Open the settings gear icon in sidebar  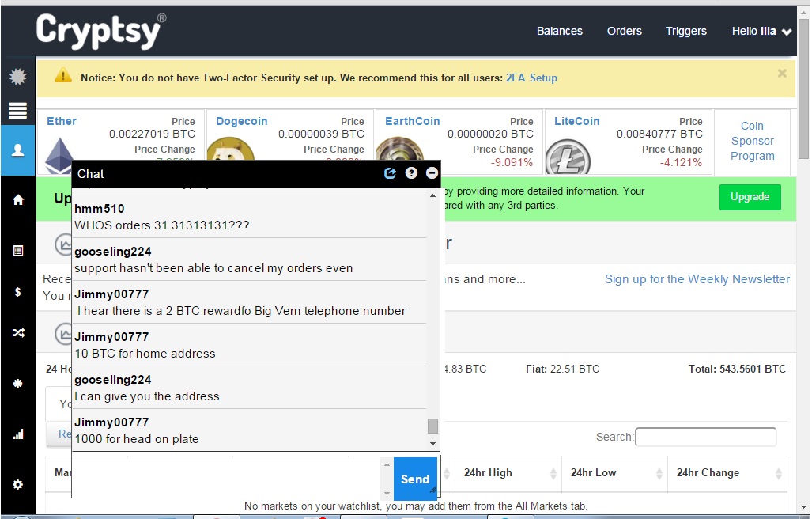[17, 484]
